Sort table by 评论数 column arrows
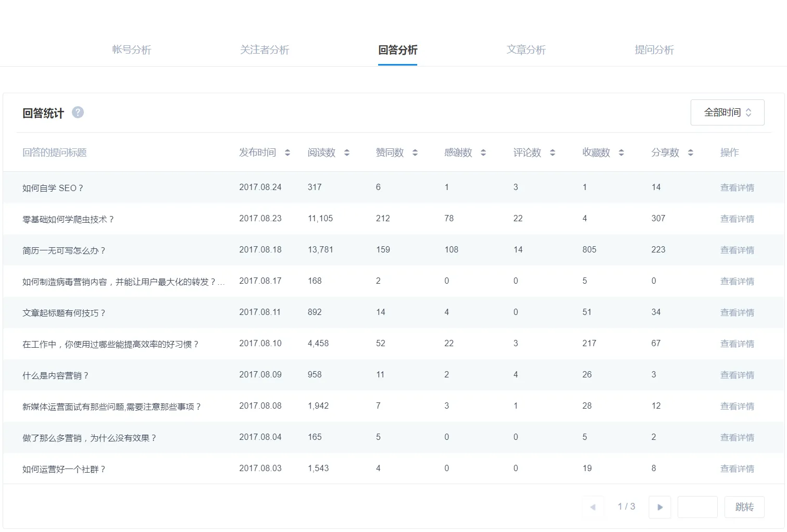 point(553,153)
